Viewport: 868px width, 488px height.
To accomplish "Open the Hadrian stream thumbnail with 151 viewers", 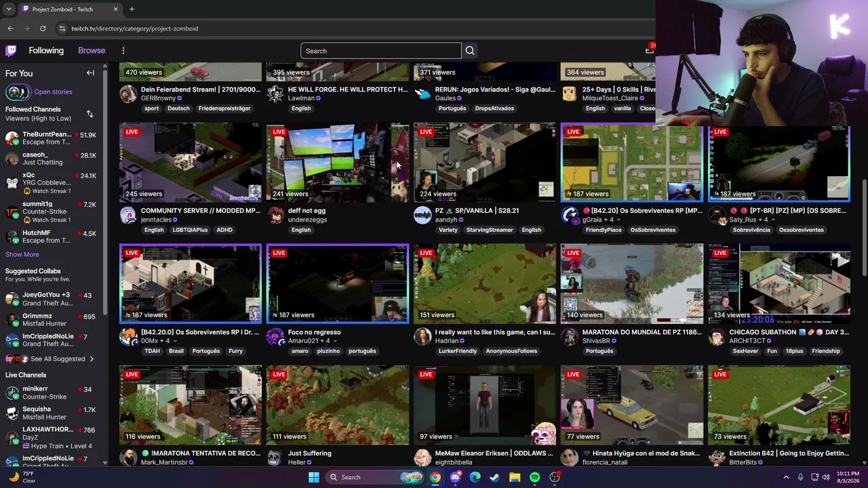I will pos(485,284).
